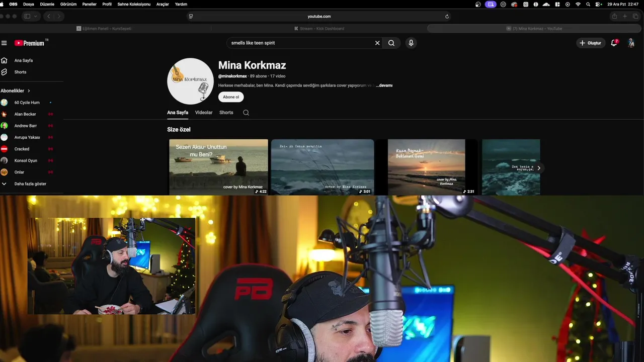Start voice search with microphone icon

point(411,43)
